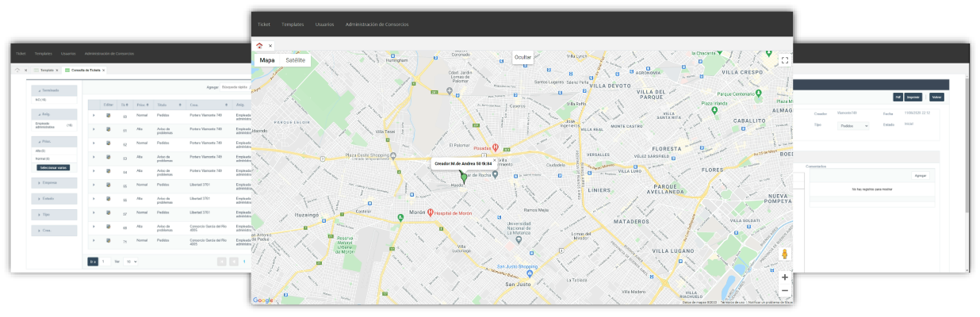
Task: Open Usuarios menu in the left window
Action: pyautogui.click(x=68, y=54)
